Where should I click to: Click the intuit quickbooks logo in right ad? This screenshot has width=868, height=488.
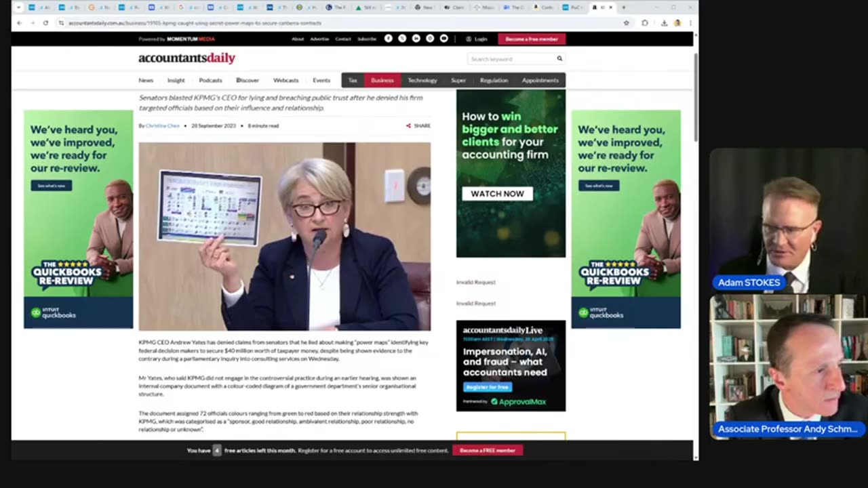click(x=600, y=313)
